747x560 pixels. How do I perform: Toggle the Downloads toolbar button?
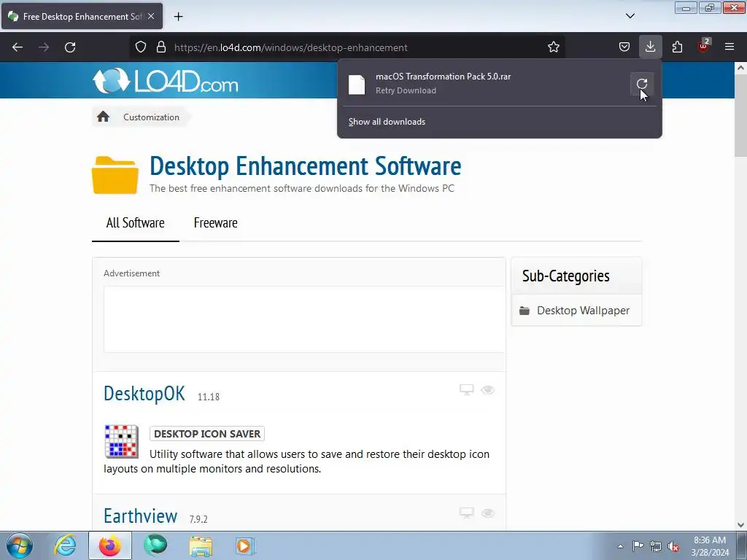[650, 47]
